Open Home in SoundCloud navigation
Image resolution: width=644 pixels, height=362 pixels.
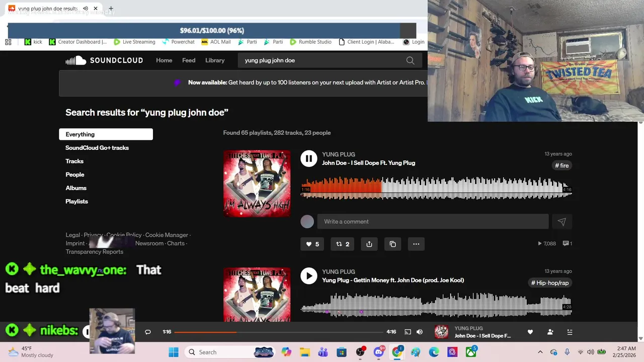pos(164,60)
